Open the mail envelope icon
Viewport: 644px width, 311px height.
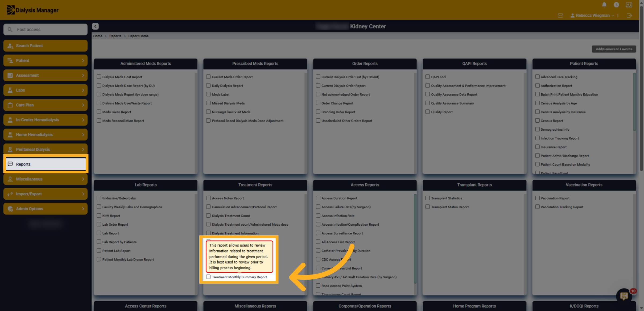click(560, 16)
